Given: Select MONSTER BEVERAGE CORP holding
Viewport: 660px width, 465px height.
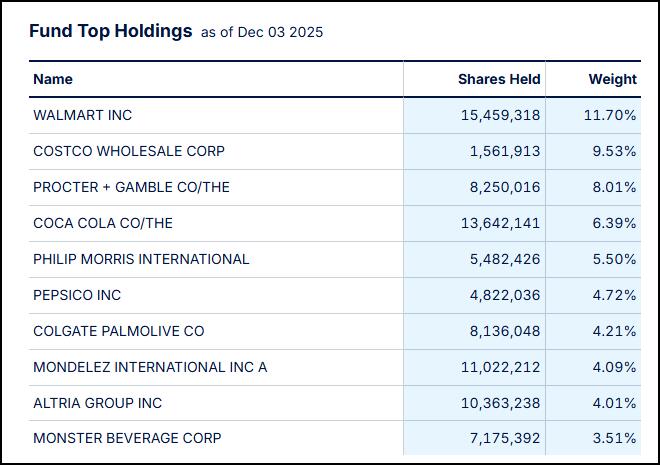Looking at the screenshot, I should point(127,438).
